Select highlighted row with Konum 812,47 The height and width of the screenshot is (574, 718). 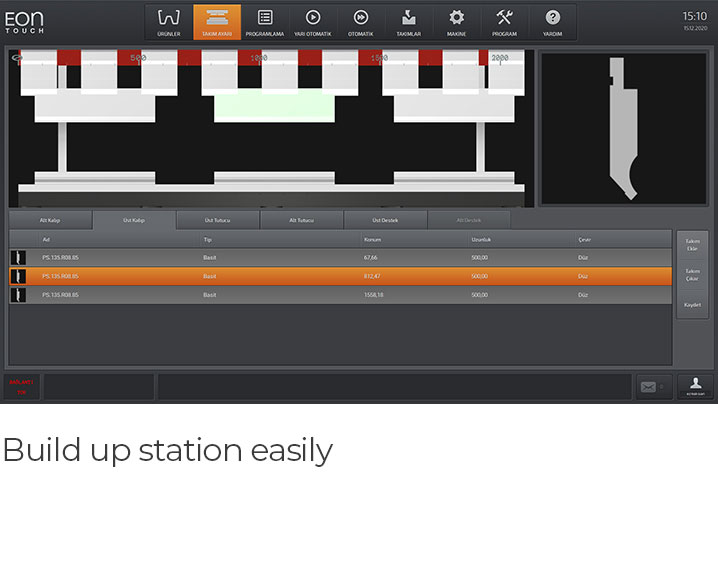tap(341, 276)
